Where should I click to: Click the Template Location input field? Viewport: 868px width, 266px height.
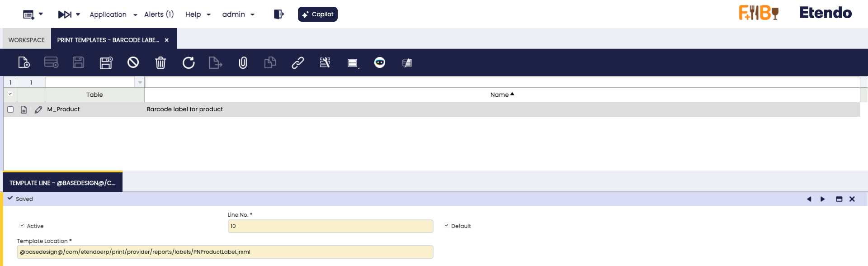click(225, 252)
